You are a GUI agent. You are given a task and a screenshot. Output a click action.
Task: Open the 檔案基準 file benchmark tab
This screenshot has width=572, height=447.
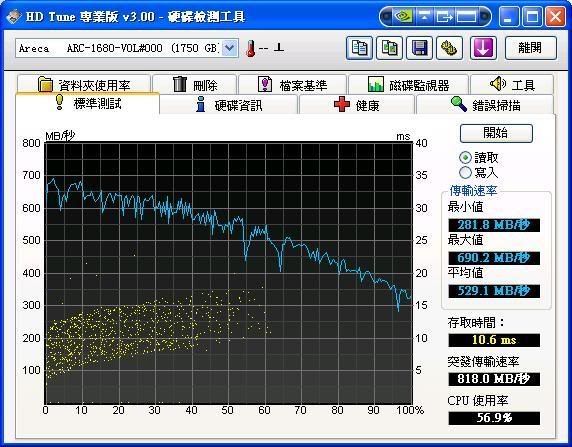coord(293,85)
